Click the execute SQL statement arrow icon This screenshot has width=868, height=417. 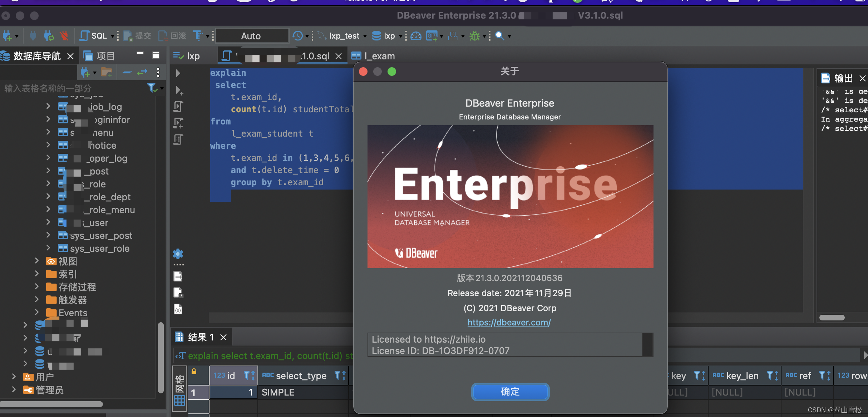pyautogui.click(x=178, y=73)
